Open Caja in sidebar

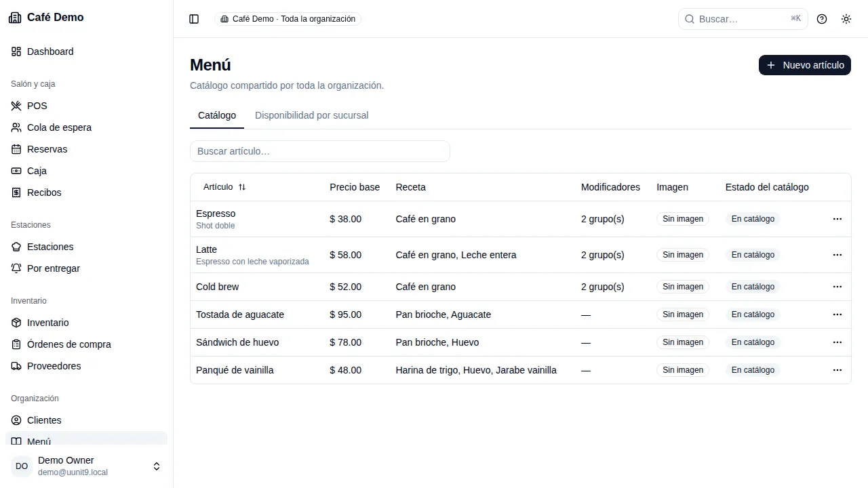tap(86, 171)
